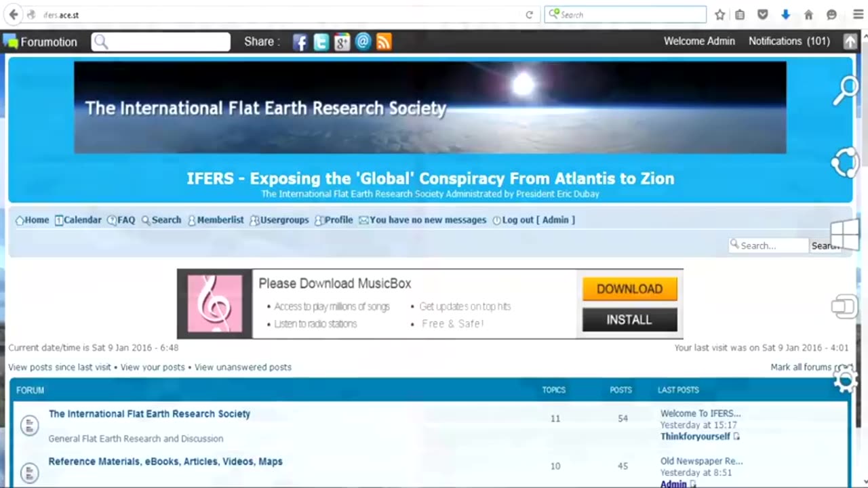
Task: Open Search in forum navigation
Action: [161, 220]
